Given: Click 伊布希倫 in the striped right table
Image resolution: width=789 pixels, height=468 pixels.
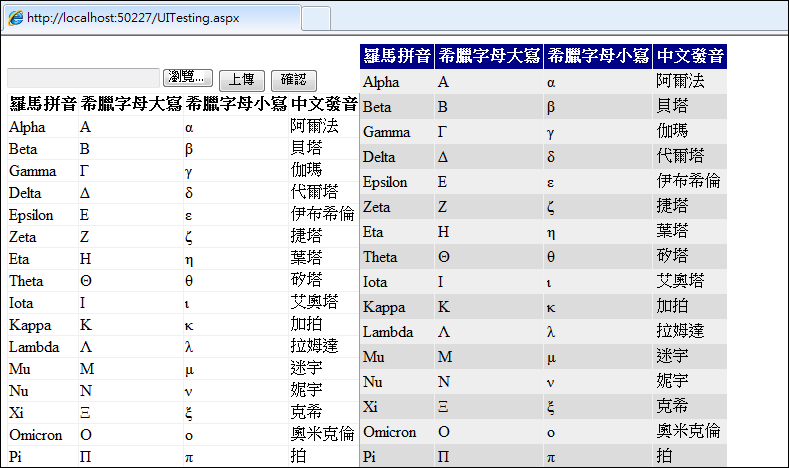Looking at the screenshot, I should [x=688, y=181].
